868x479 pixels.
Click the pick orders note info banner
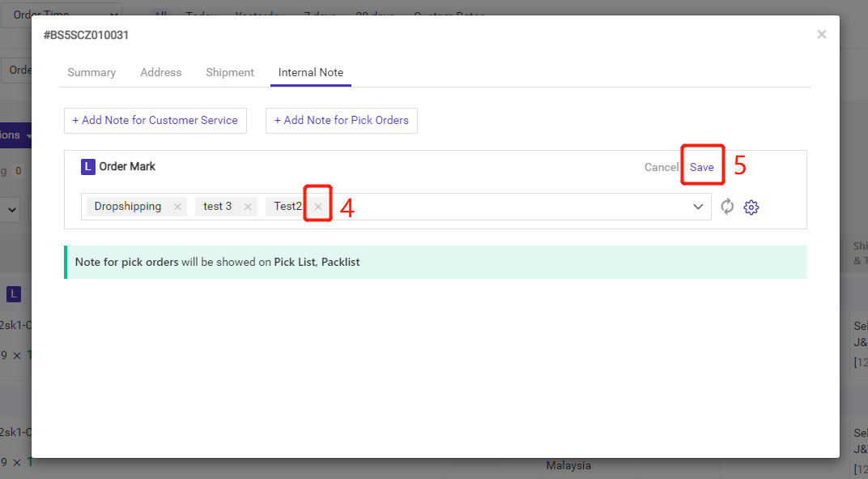pos(436,263)
